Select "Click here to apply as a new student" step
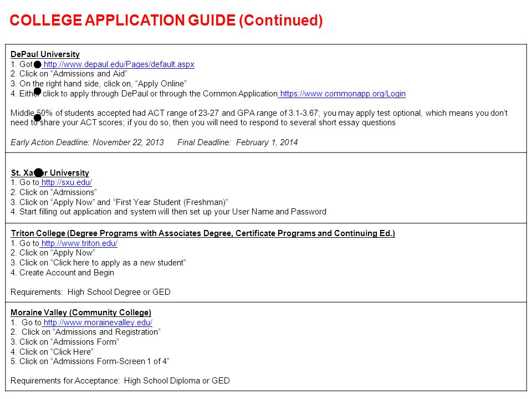This screenshot has height=399, width=532. (x=99, y=263)
